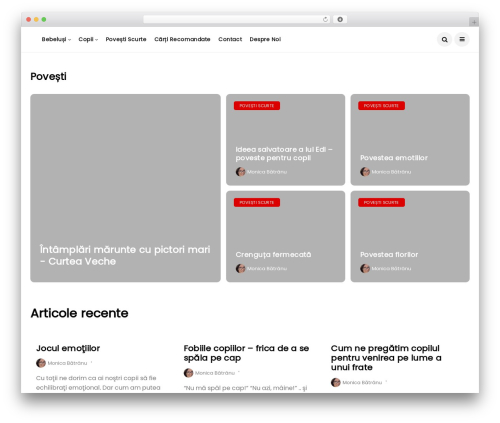Click Monica Bătrânu name on Povestea emotiilor card
The height and width of the screenshot is (423, 500).
coord(391,172)
